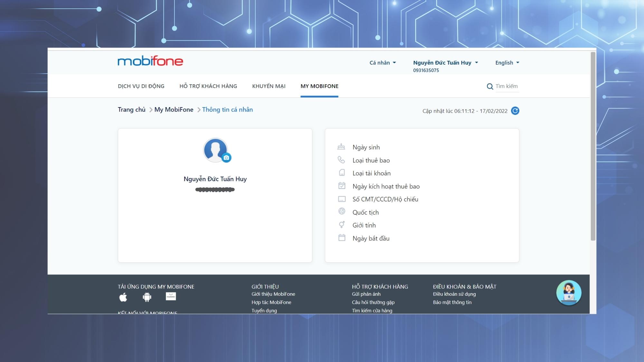Click the SIM icon beside Loại tài khoản
644x362 pixels.
coord(342,173)
